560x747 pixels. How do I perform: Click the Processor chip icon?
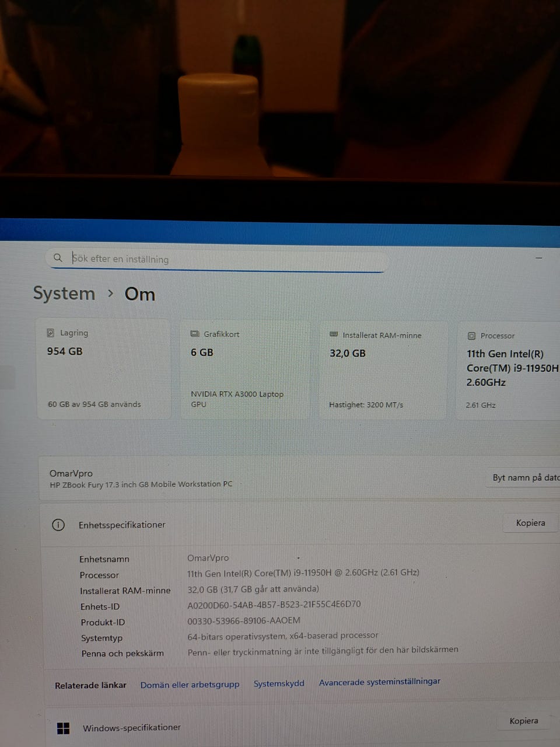[x=471, y=336]
